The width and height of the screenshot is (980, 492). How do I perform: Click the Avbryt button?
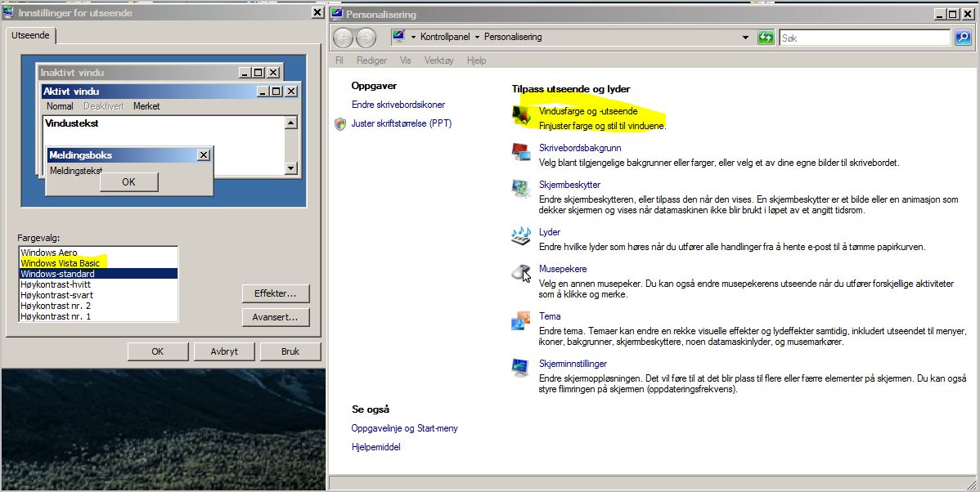(224, 351)
